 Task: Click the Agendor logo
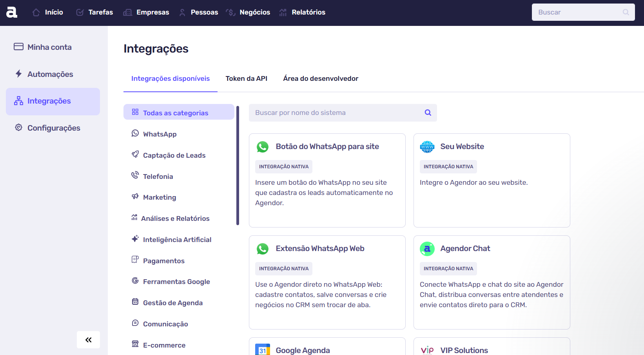[x=11, y=12]
